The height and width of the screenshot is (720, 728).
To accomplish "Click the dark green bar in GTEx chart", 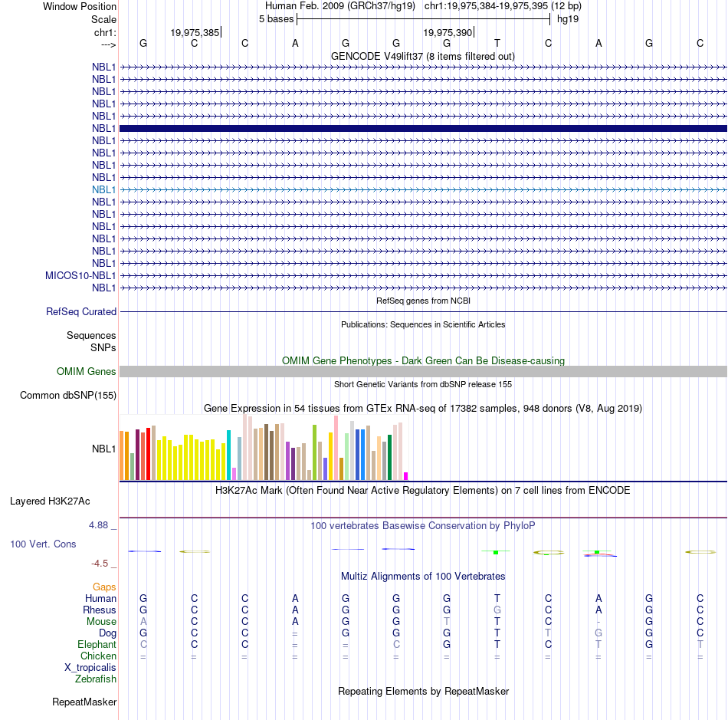I will pyautogui.click(x=389, y=458).
